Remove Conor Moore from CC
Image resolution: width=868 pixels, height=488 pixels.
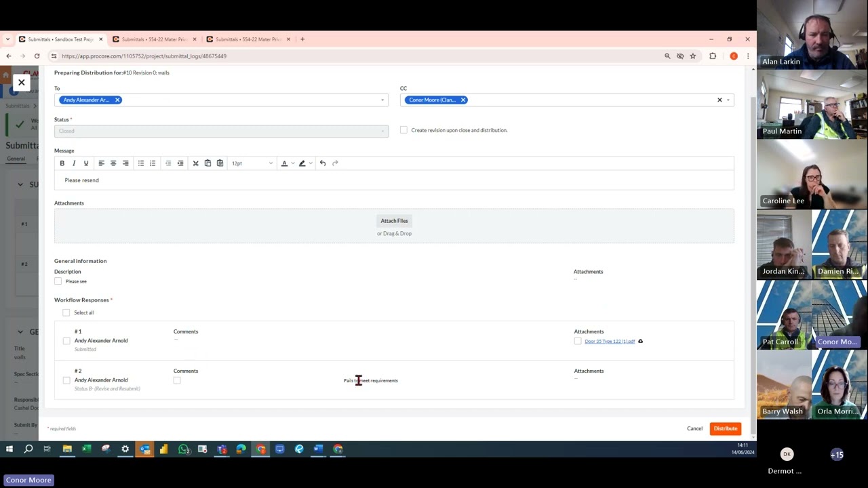tap(463, 100)
